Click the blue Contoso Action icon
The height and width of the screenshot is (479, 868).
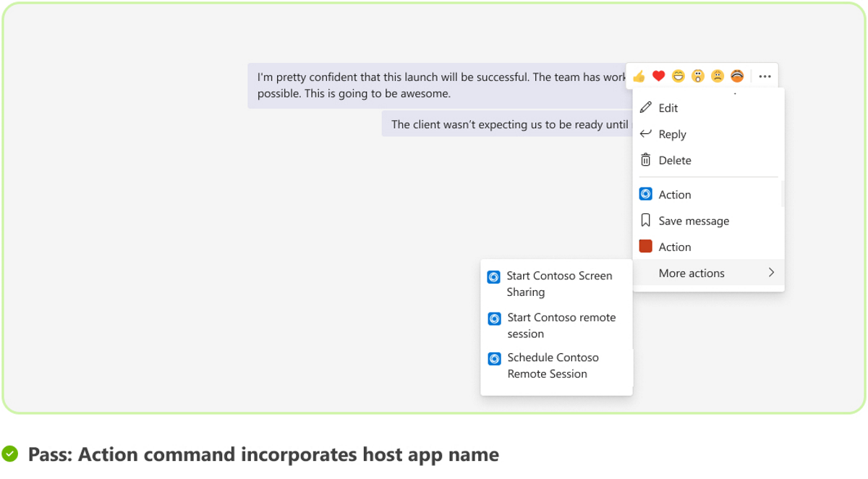(646, 194)
